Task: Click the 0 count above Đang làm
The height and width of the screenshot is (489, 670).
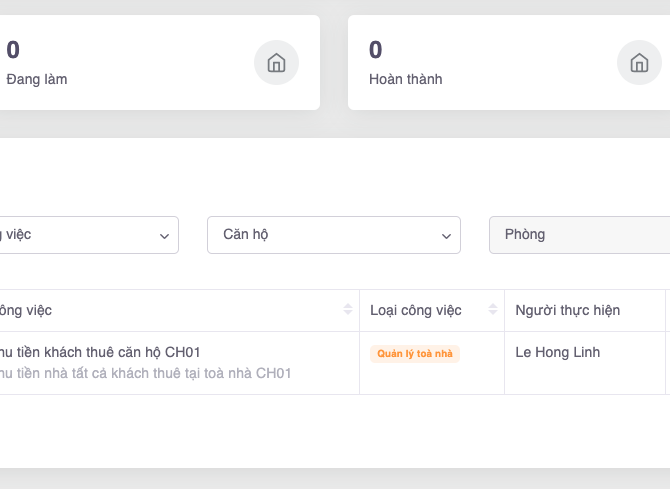Action: click(x=13, y=50)
